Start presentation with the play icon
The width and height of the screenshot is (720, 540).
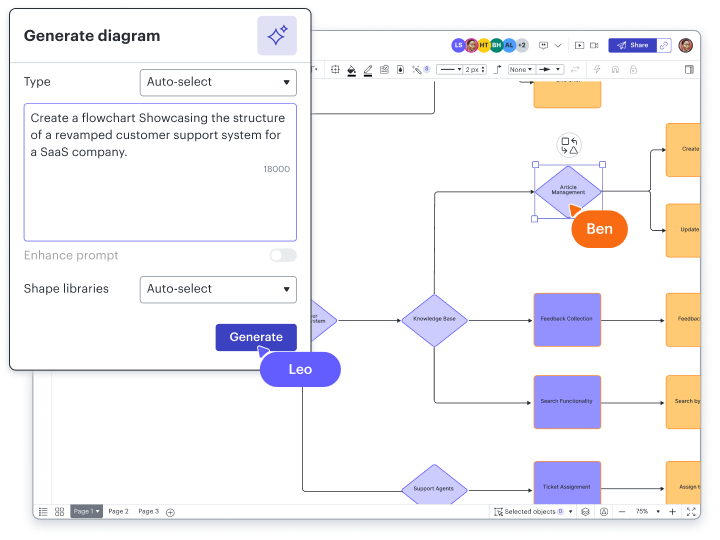coord(576,45)
